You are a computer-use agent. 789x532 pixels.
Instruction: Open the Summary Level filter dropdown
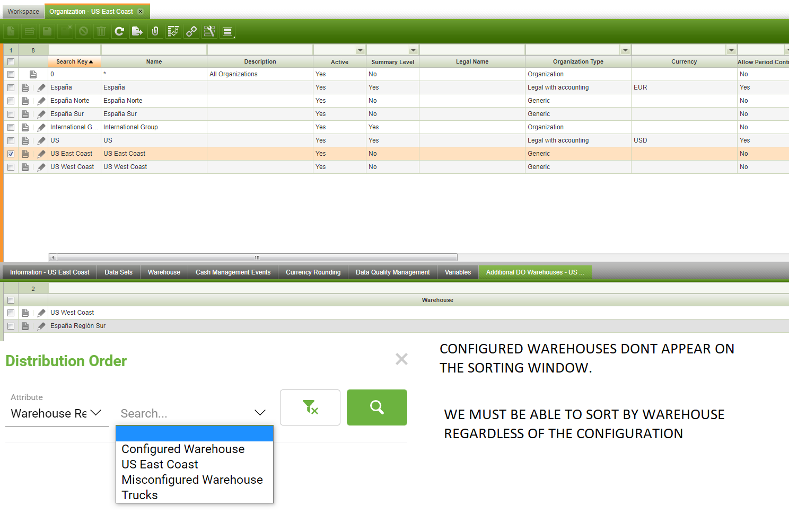414,50
